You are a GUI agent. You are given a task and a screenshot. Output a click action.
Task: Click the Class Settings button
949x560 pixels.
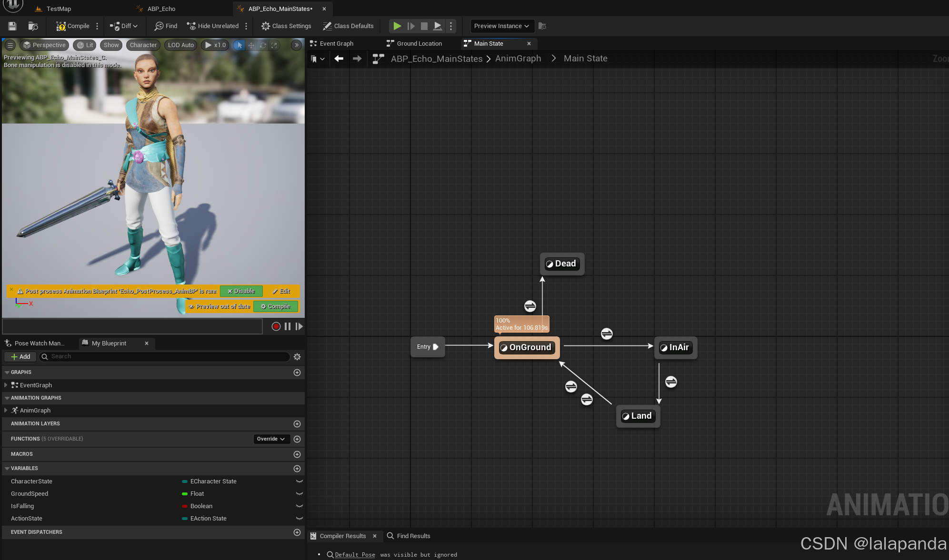click(x=286, y=26)
